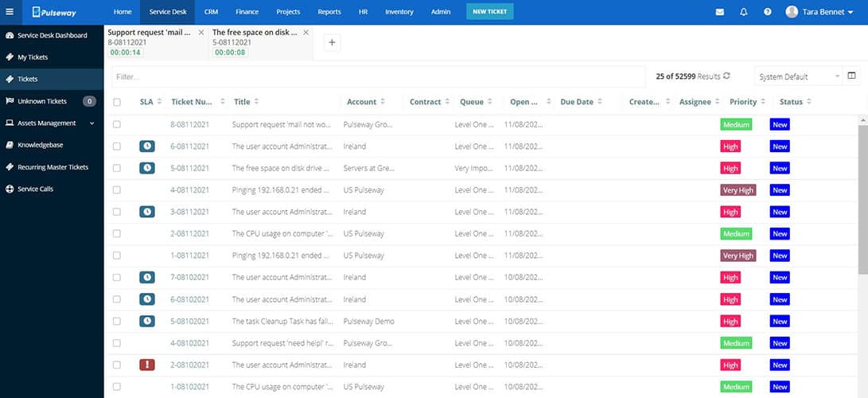Open the System Default view dropdown
This screenshot has height=398, width=868.
(x=798, y=76)
